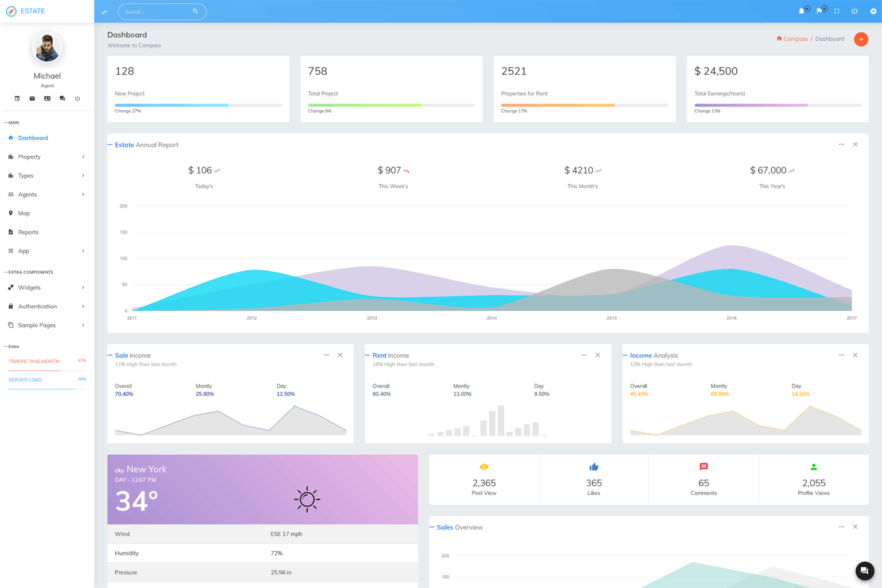Viewport: 882px width, 588px height.
Task: Click the Compass breadcrumb link
Action: click(x=795, y=38)
